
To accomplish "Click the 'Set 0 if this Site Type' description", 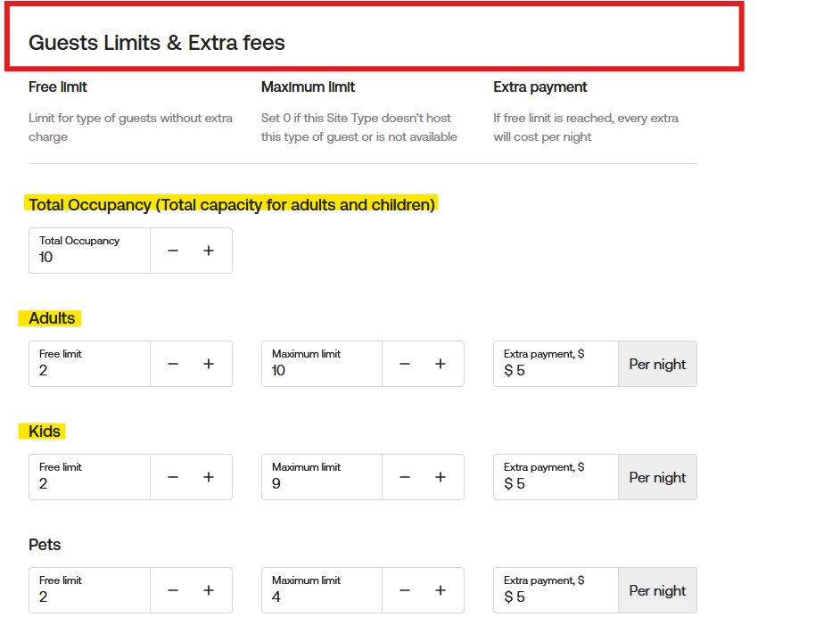I will click(359, 128).
